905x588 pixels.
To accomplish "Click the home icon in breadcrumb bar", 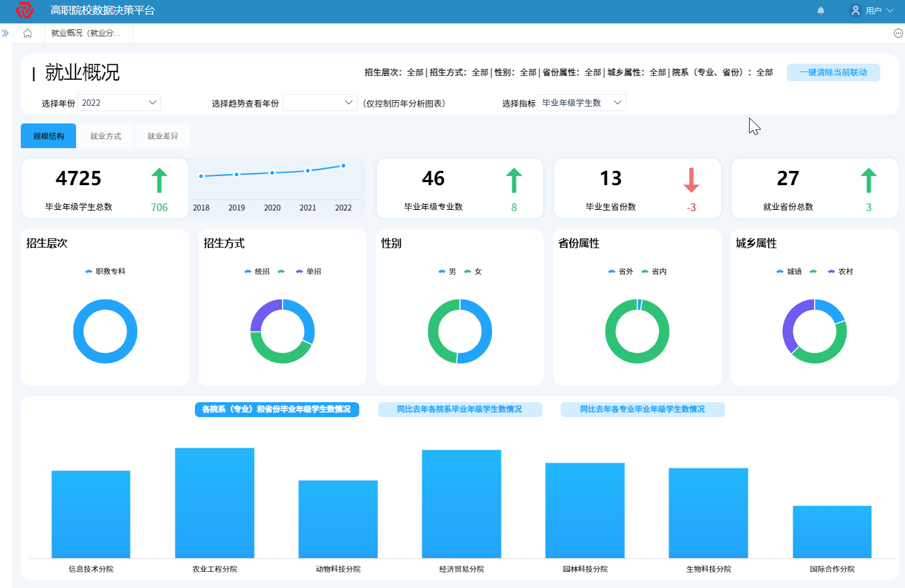I will tap(27, 33).
